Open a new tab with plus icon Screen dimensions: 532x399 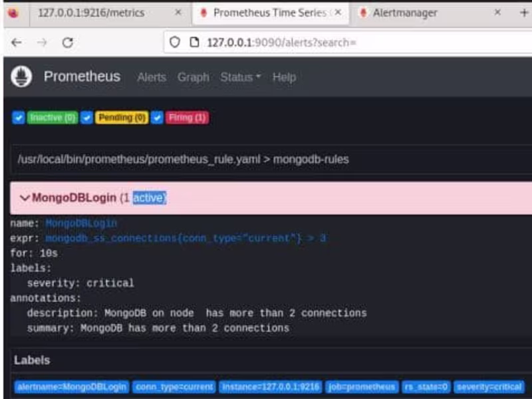524,13
